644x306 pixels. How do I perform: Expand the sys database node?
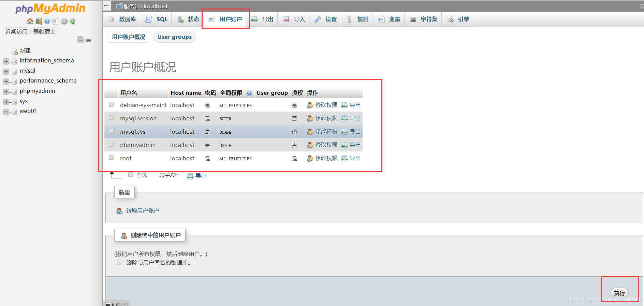tap(6, 102)
